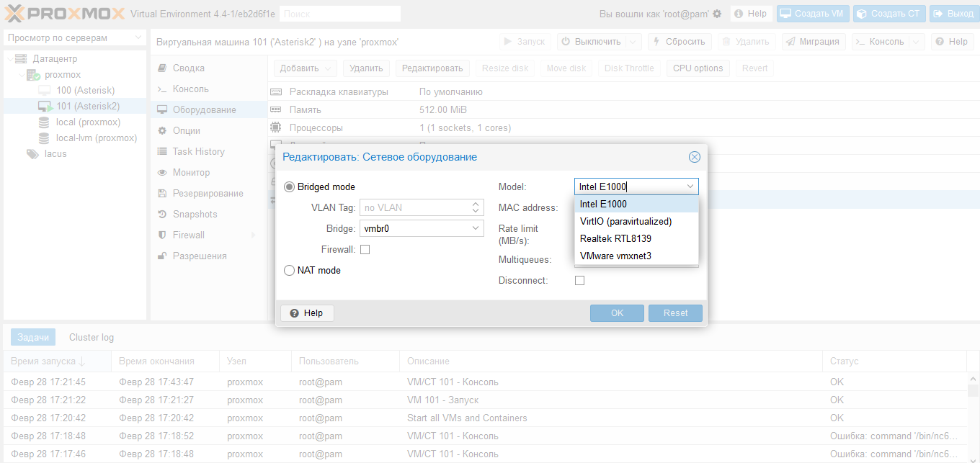Image resolution: width=980 pixels, height=463 pixels.
Task: Click the Model combo box arrow
Action: 691,186
